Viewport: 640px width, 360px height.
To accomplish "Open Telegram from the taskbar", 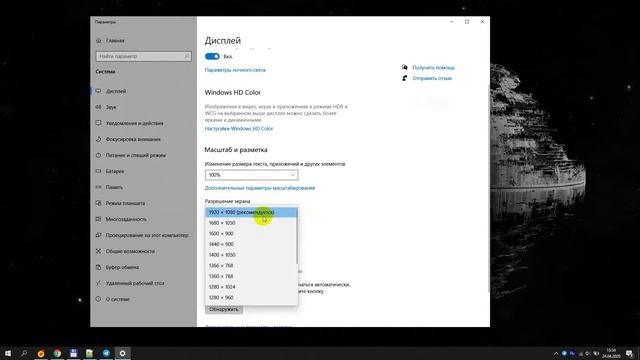I will pos(106,353).
